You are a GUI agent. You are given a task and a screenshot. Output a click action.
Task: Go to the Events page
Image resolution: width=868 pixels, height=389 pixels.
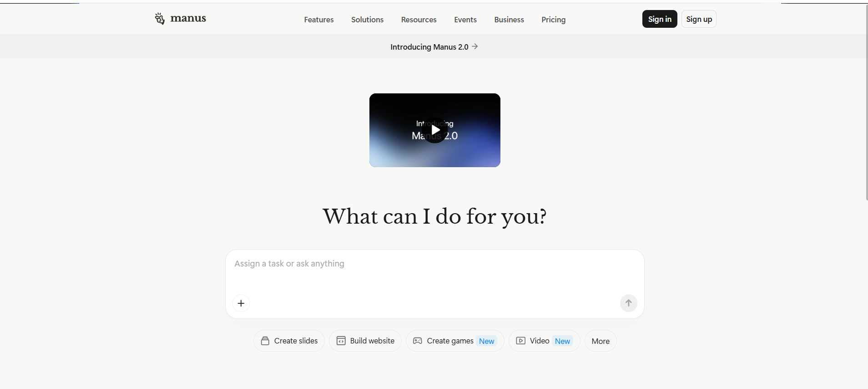(465, 20)
